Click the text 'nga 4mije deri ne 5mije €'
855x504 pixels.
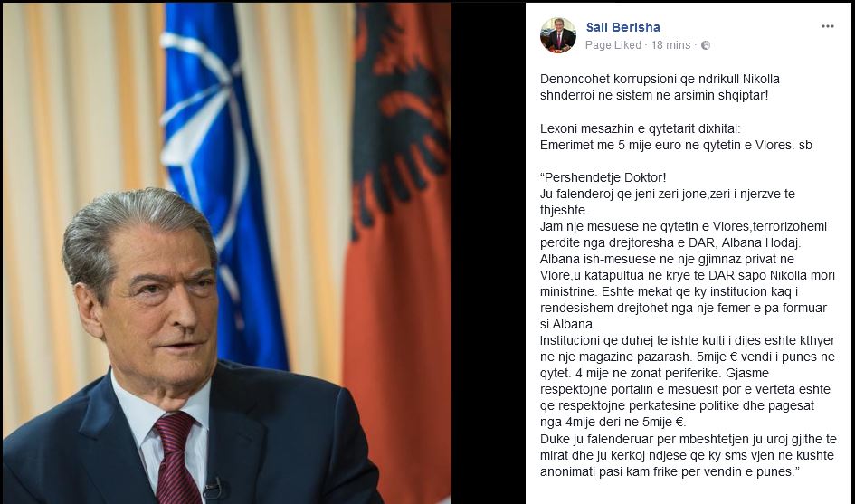click(x=613, y=423)
